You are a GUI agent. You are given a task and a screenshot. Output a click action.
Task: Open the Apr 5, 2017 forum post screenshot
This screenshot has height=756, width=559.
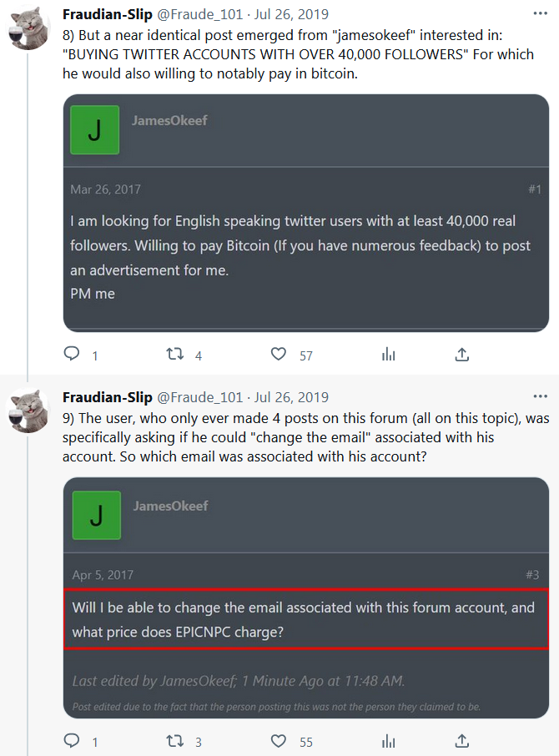(305, 597)
